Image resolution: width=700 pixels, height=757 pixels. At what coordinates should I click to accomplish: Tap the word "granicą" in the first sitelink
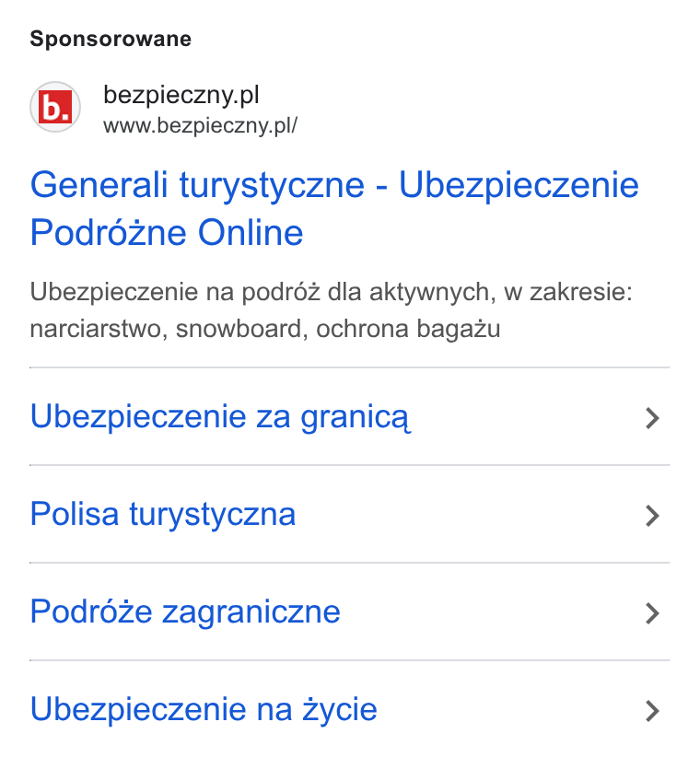(356, 417)
